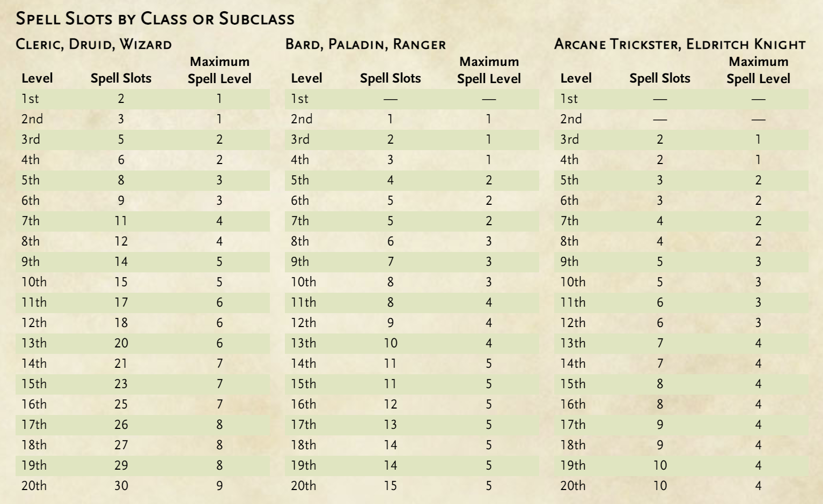The height and width of the screenshot is (504, 823).
Task: Click maximum spell level 9 in Cleric table
Action: click(219, 486)
